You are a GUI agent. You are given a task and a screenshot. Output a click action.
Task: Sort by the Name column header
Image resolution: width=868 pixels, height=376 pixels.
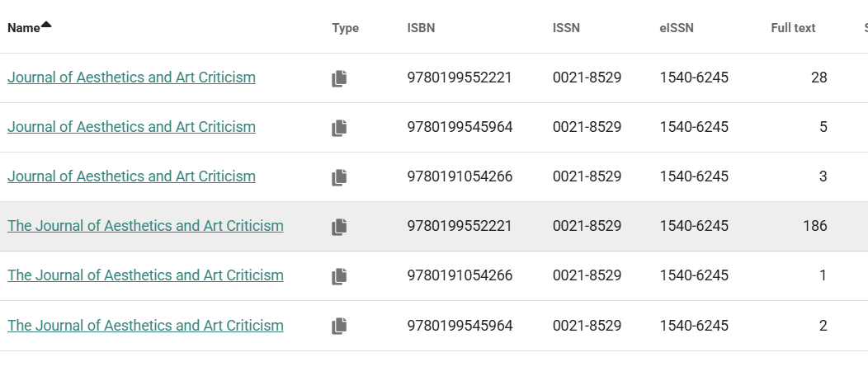tap(24, 28)
